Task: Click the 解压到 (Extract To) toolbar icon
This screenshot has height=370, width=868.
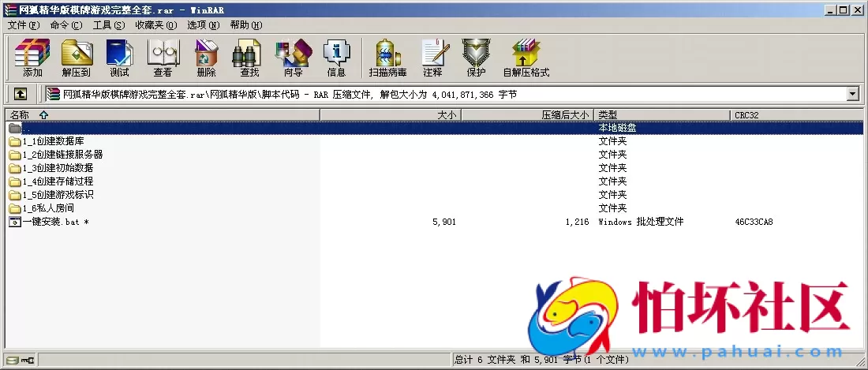Action: tap(77, 58)
